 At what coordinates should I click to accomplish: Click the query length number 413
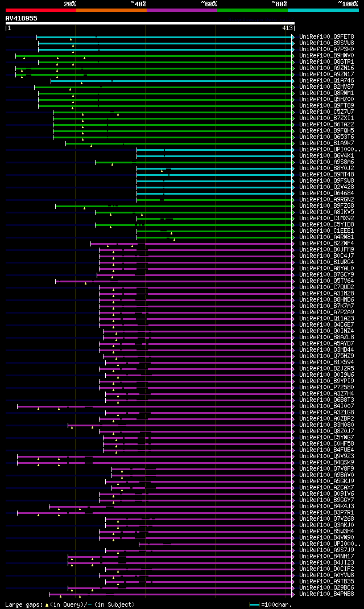(x=288, y=28)
